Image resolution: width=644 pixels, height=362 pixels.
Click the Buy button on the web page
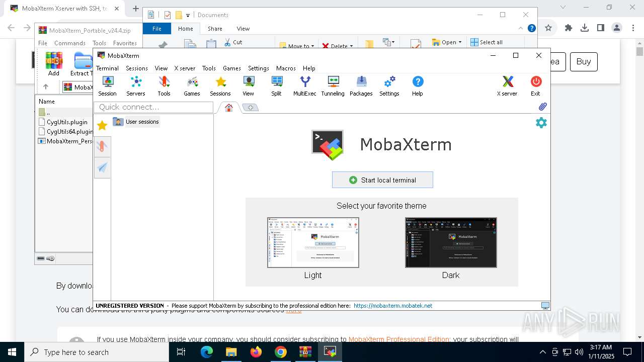pos(584,61)
